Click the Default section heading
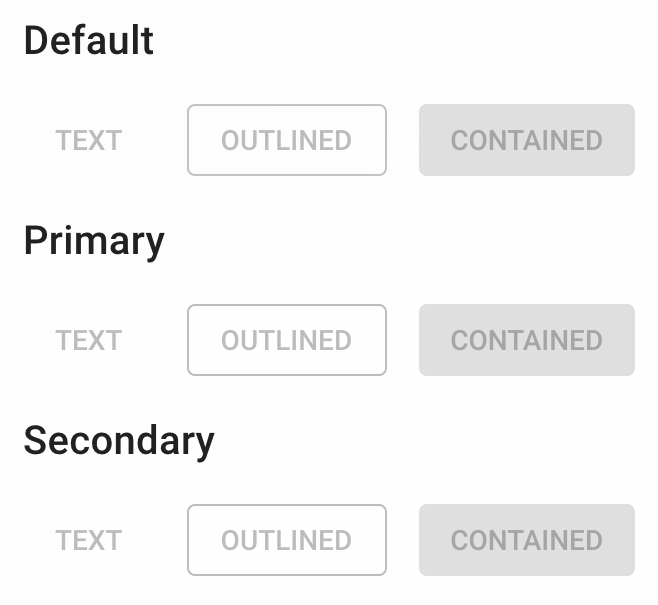The height and width of the screenshot is (605, 658). pos(89,41)
